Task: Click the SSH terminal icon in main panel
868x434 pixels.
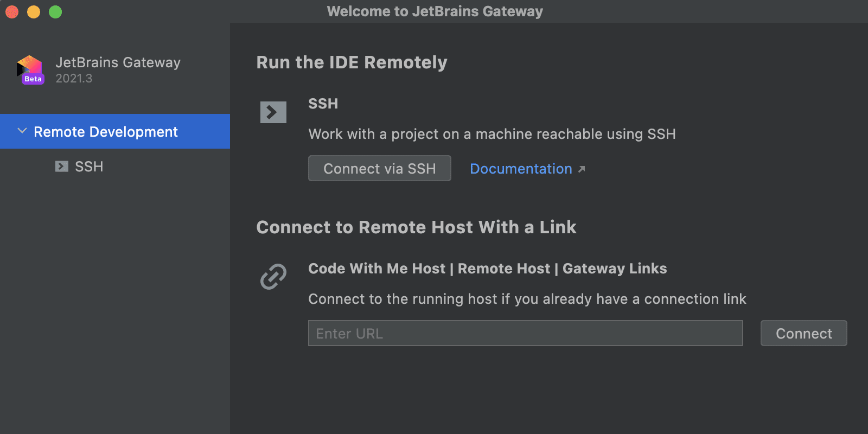Action: (x=273, y=112)
